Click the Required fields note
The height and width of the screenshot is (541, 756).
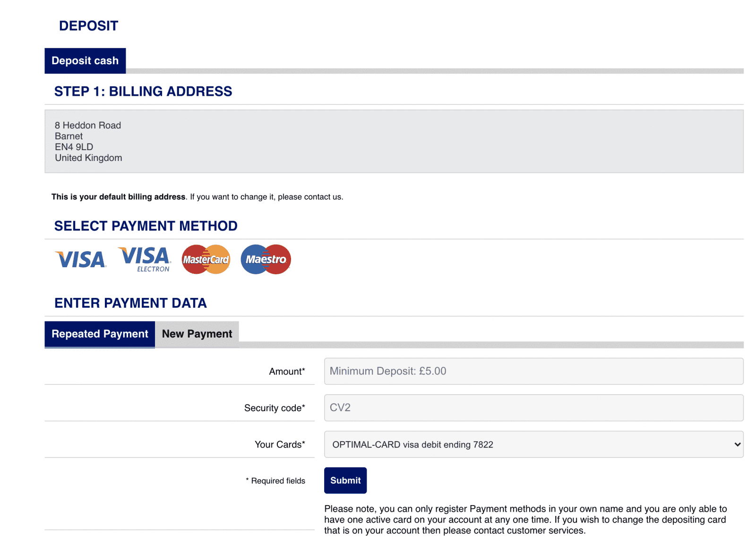275,481
